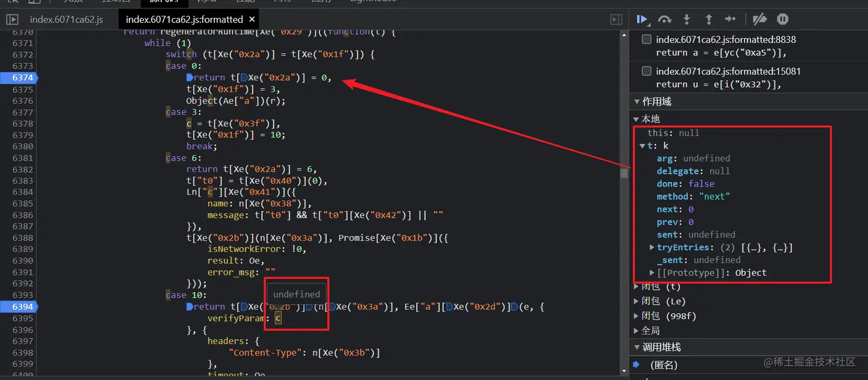The image size is (868, 380).
Task: Select the method: "next" property
Action: (x=693, y=196)
